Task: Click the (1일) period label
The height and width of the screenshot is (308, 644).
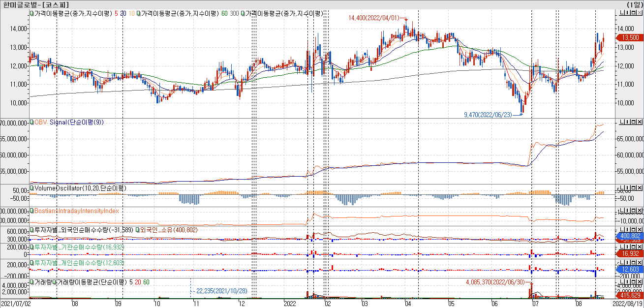Action: tap(635, 4)
